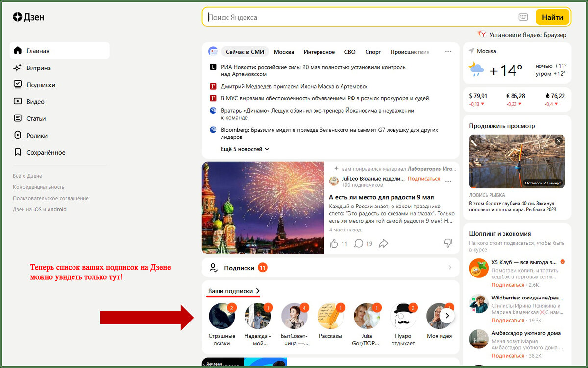Image resolution: width=588 pixels, height=368 pixels.
Task: Click the Дзен logo
Action: point(28,17)
